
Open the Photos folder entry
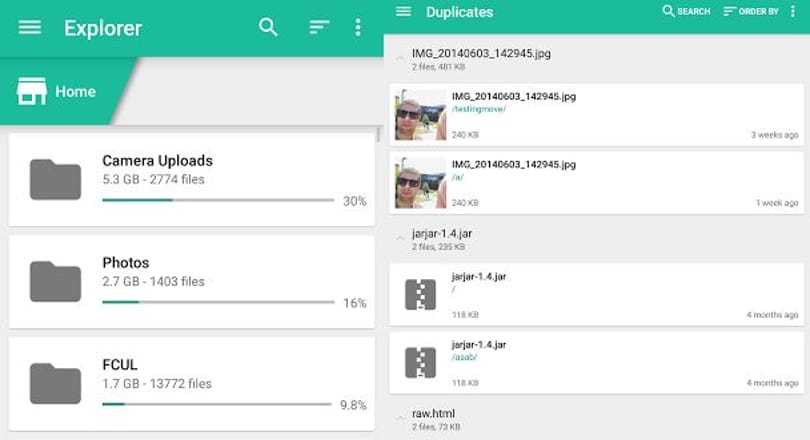(192, 282)
